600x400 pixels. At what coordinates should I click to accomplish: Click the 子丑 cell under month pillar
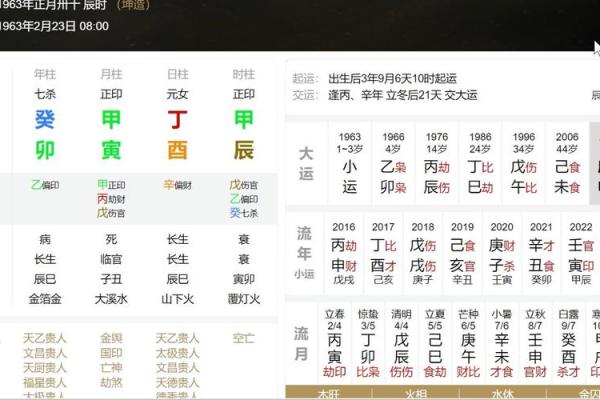tap(111, 279)
